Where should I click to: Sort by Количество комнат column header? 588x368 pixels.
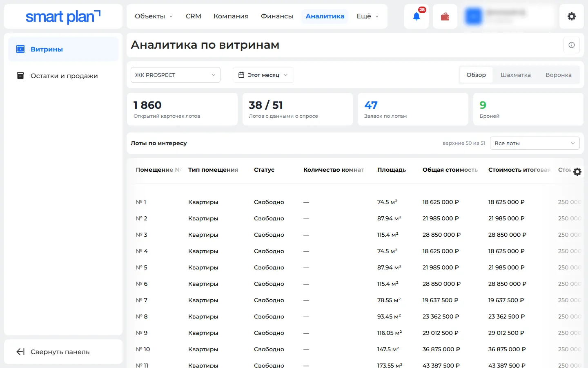coord(334,170)
